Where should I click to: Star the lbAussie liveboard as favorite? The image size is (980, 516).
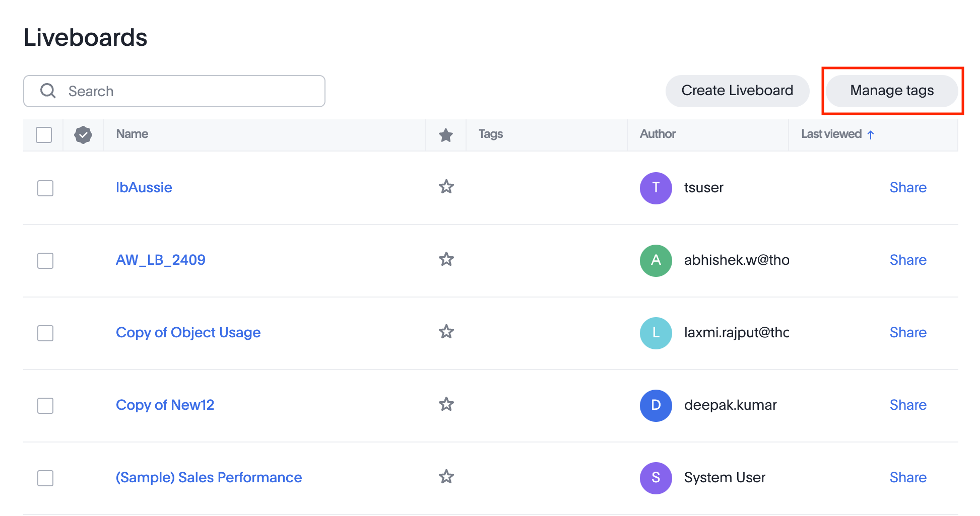tap(446, 187)
